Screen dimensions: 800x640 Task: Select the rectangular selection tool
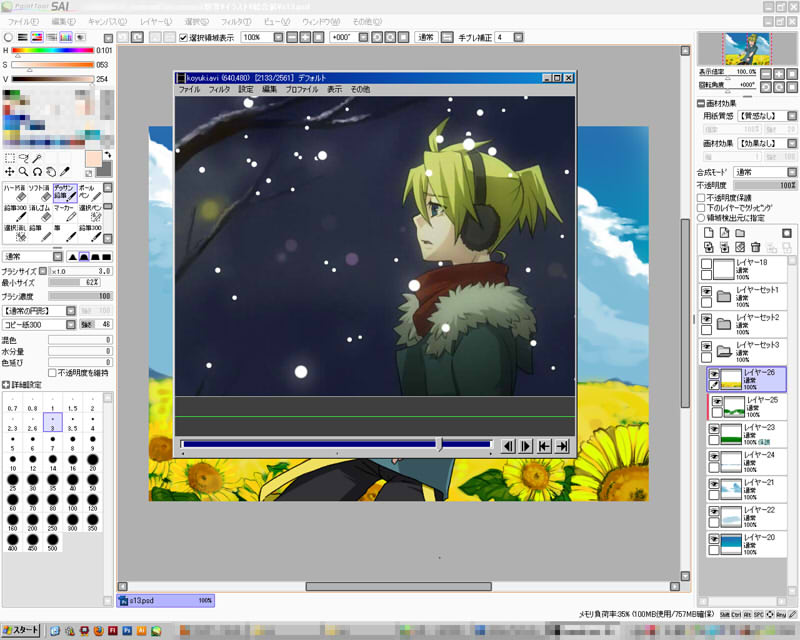9,159
